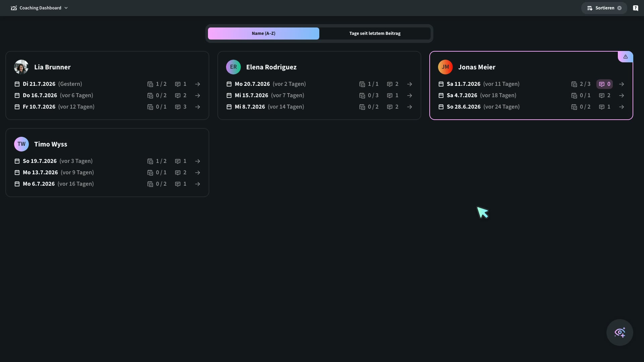Screen dimensions: 644x362
Task: Click comments icon on Lia's Di 21.7.2026 row
Action: 178,84
